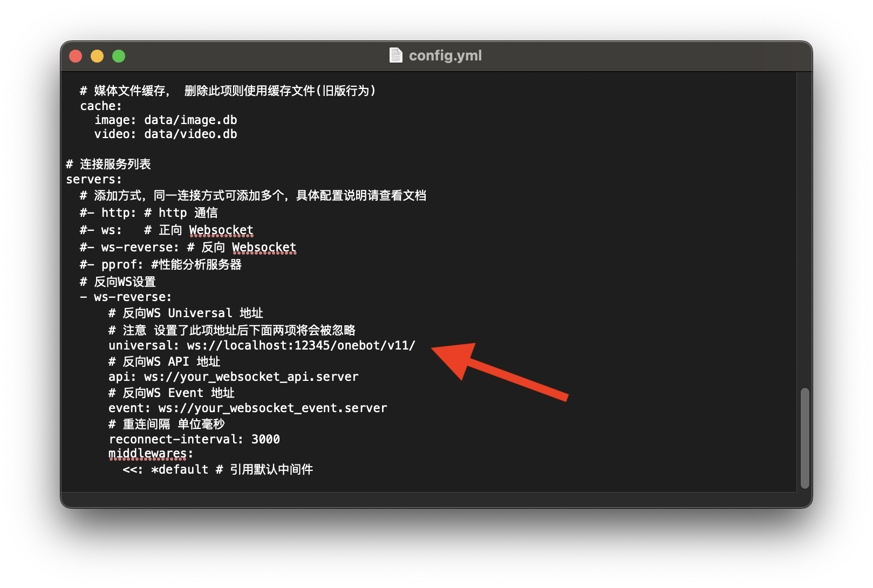The height and width of the screenshot is (588, 873).
Task: Click the '#- ws: # 正向 Websocket' line
Action: 167,230
